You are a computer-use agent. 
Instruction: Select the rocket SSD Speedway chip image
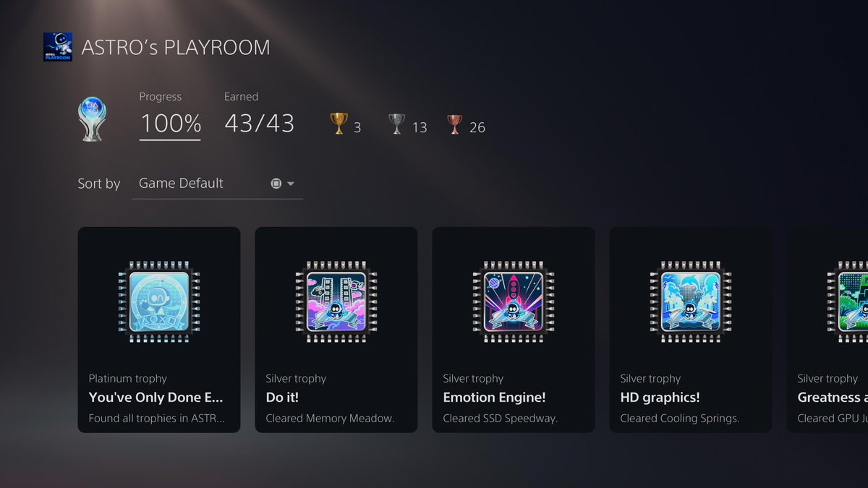[514, 301]
